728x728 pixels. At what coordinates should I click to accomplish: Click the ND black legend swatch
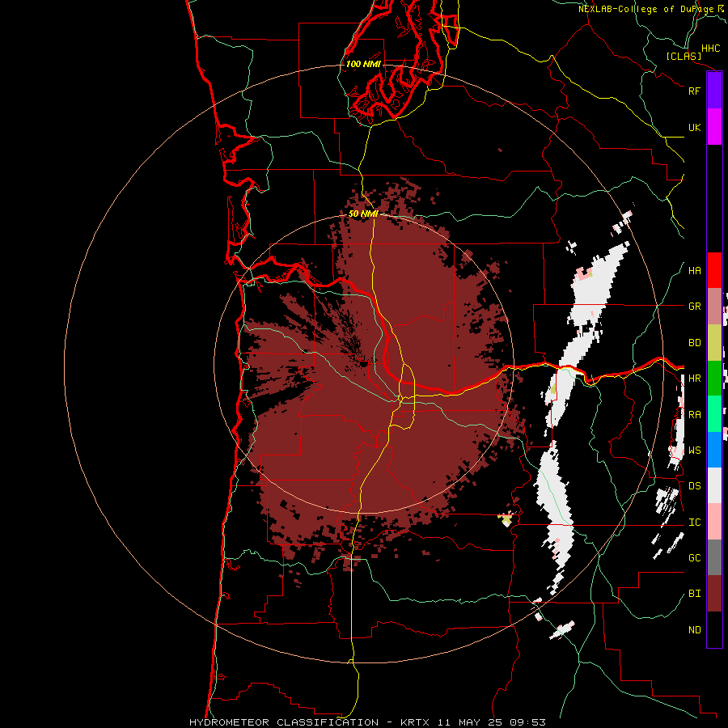tap(714, 629)
